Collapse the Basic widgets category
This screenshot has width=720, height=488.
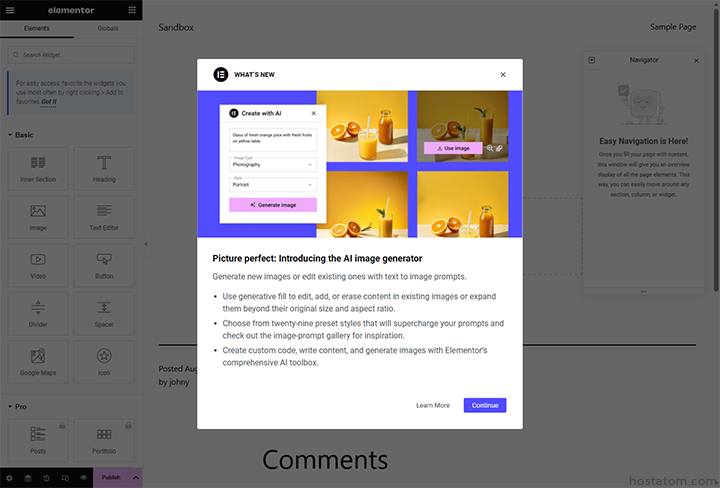pos(10,134)
